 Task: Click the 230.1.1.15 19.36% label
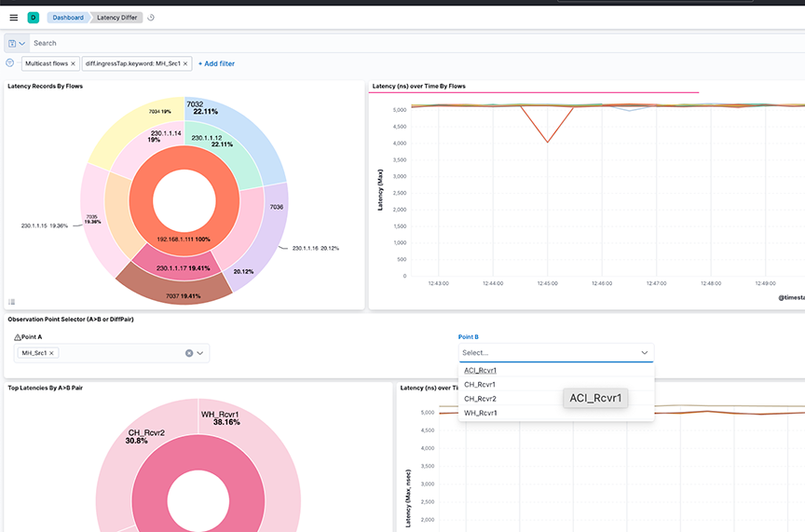click(44, 226)
